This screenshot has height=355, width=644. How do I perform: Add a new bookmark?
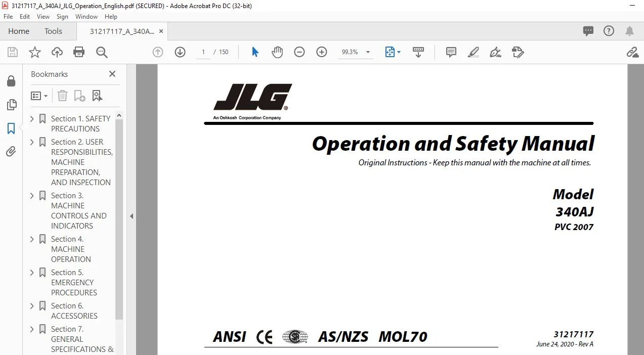[80, 96]
